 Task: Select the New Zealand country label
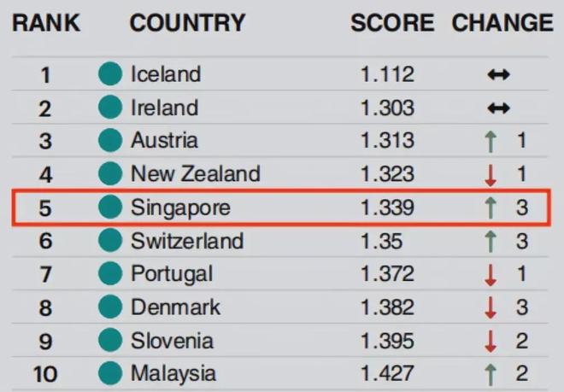point(195,174)
